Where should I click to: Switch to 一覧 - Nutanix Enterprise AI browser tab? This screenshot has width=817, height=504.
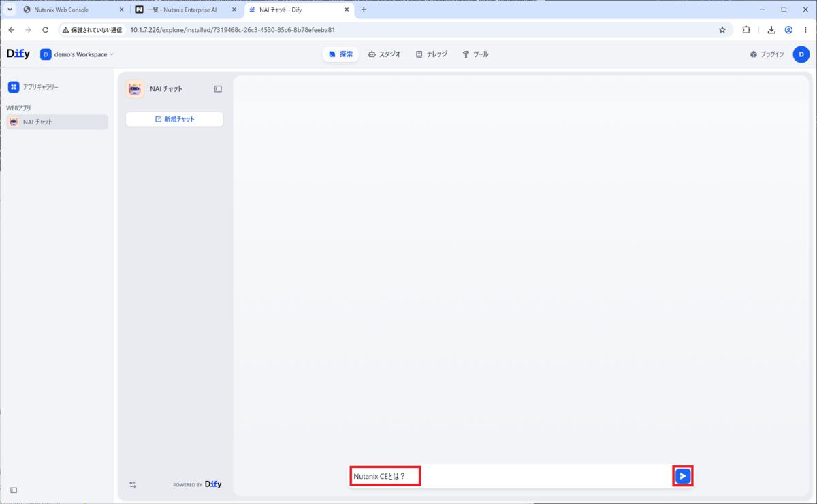(x=185, y=10)
